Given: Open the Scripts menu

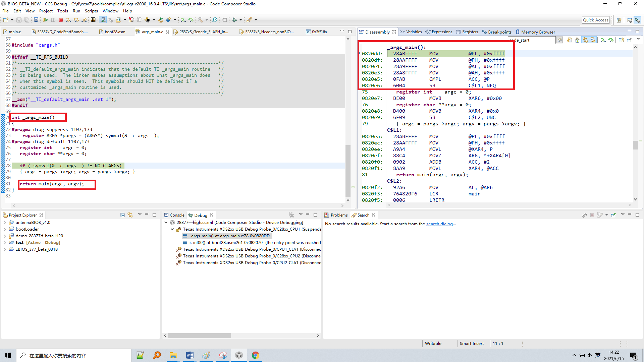Looking at the screenshot, I should tap(91, 11).
